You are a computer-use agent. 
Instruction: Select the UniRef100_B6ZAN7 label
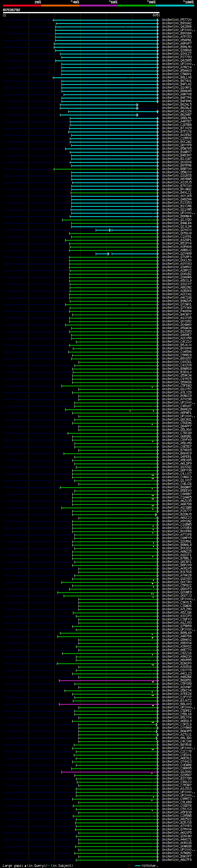coord(176,115)
